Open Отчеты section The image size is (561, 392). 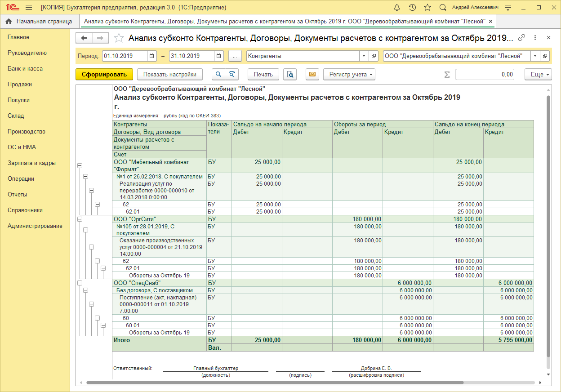coord(17,195)
